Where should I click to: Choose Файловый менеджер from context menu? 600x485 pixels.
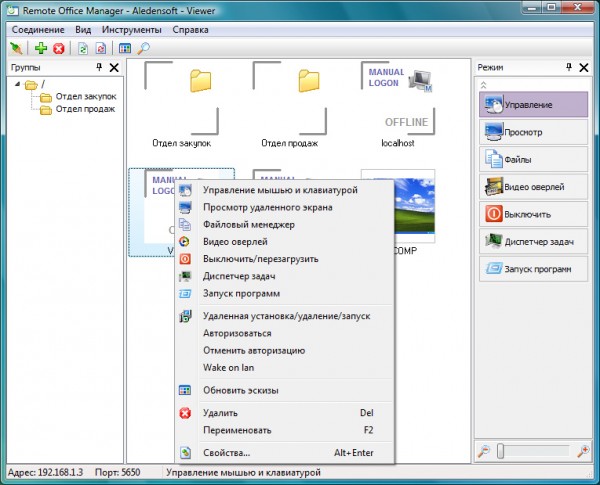(x=248, y=225)
